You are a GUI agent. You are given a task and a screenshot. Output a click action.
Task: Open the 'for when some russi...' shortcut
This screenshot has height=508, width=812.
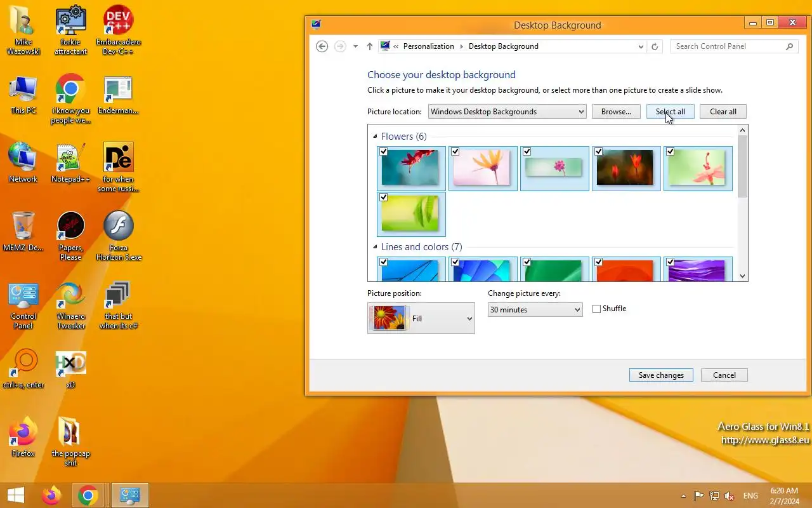(118, 168)
